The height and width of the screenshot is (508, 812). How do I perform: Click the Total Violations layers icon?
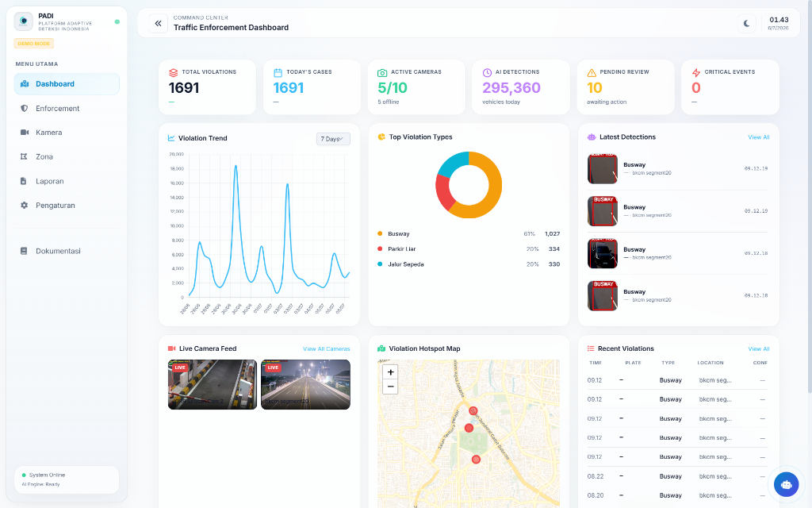[x=174, y=72]
